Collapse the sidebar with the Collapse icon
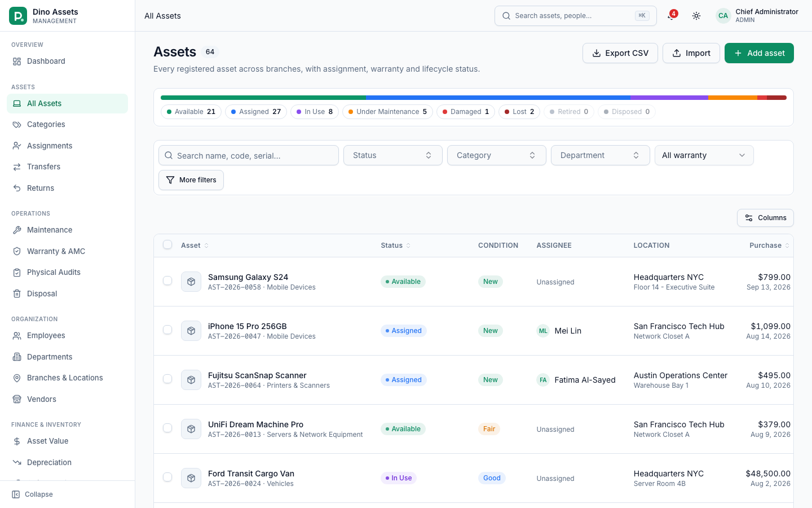Screen dimensions: 812x508 click(x=16, y=494)
